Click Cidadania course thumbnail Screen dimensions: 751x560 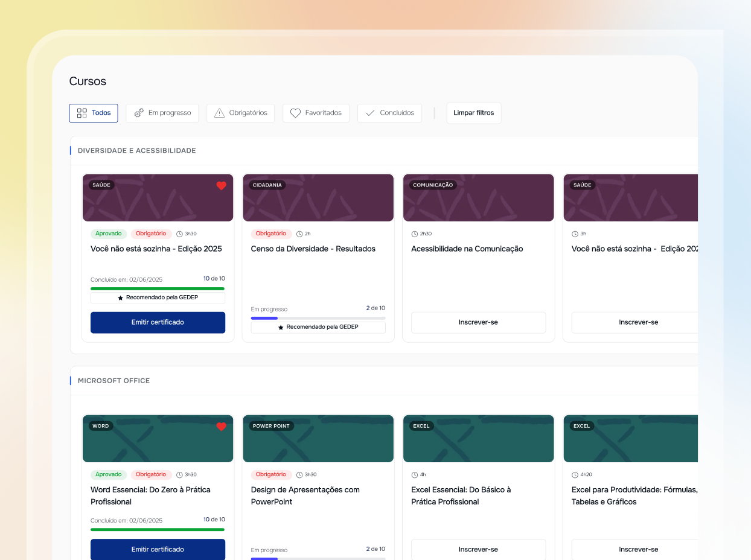tap(318, 198)
